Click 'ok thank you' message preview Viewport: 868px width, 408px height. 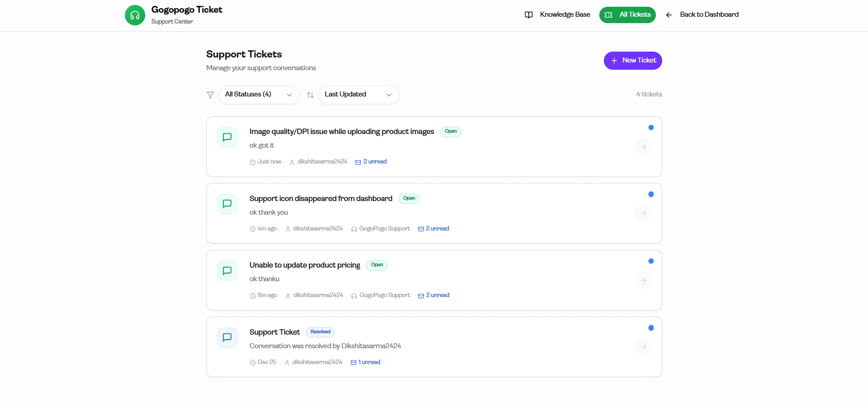269,212
